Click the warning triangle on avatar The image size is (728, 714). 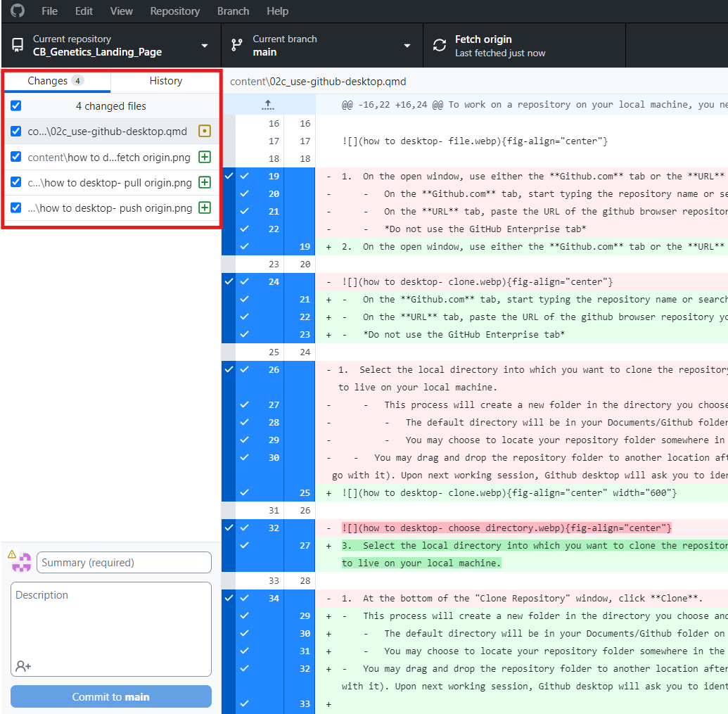(12, 554)
